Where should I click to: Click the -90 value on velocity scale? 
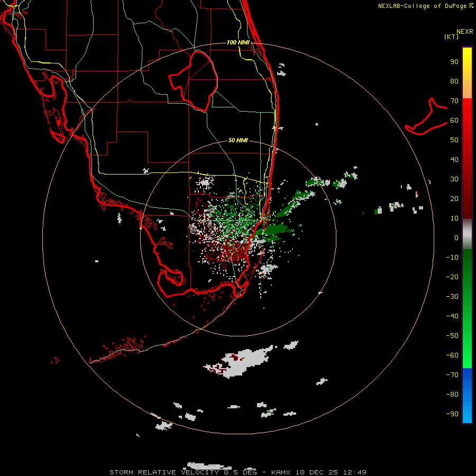(x=452, y=414)
